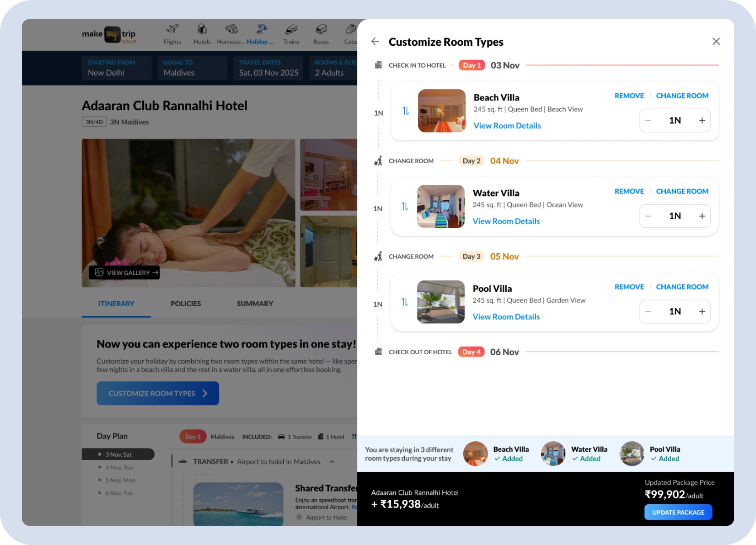The image size is (756, 545).
Task: Change room for Beach Villa
Action: tap(682, 96)
